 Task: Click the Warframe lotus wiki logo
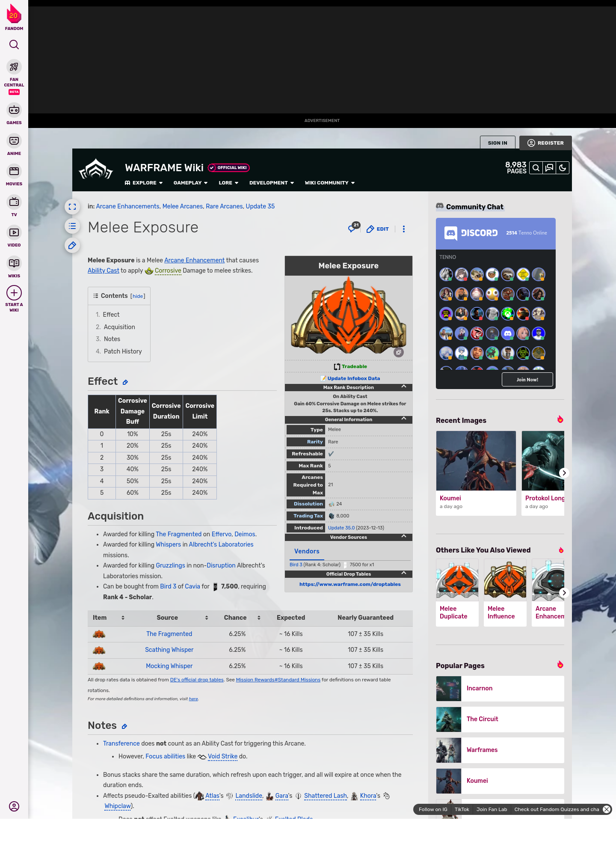click(x=96, y=169)
